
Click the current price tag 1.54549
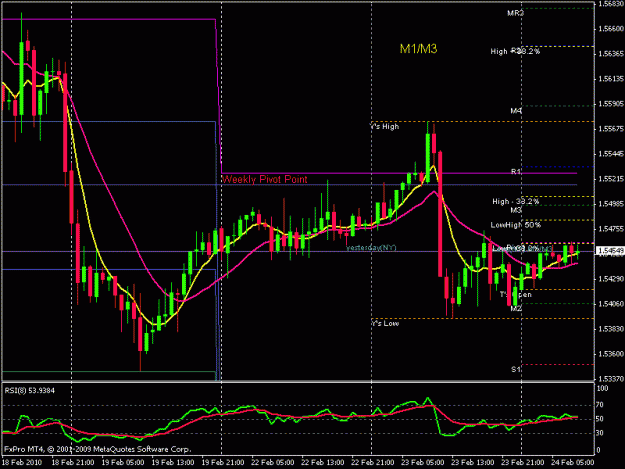coord(610,250)
